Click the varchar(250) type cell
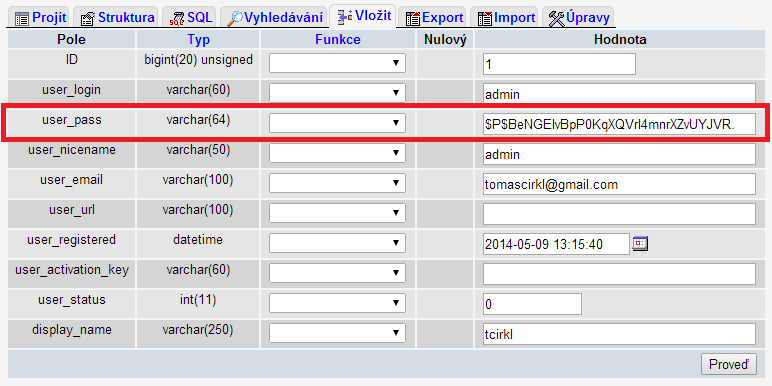 click(198, 330)
